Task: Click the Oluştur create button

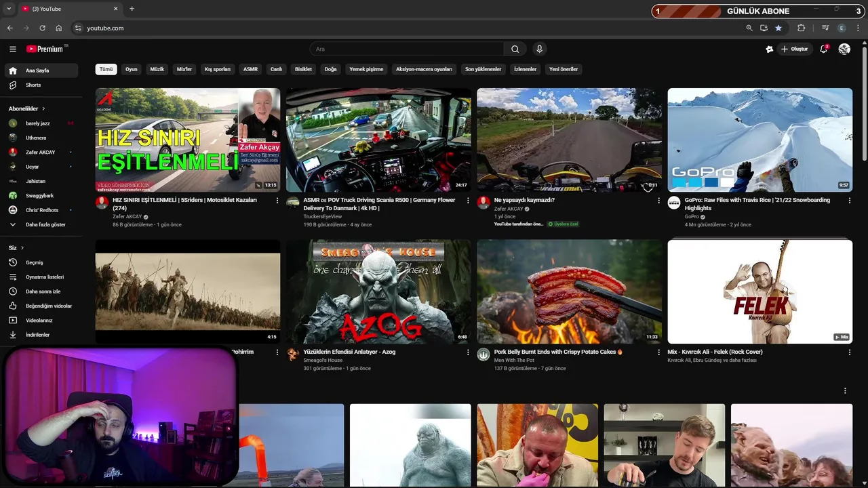Action: pyautogui.click(x=794, y=49)
